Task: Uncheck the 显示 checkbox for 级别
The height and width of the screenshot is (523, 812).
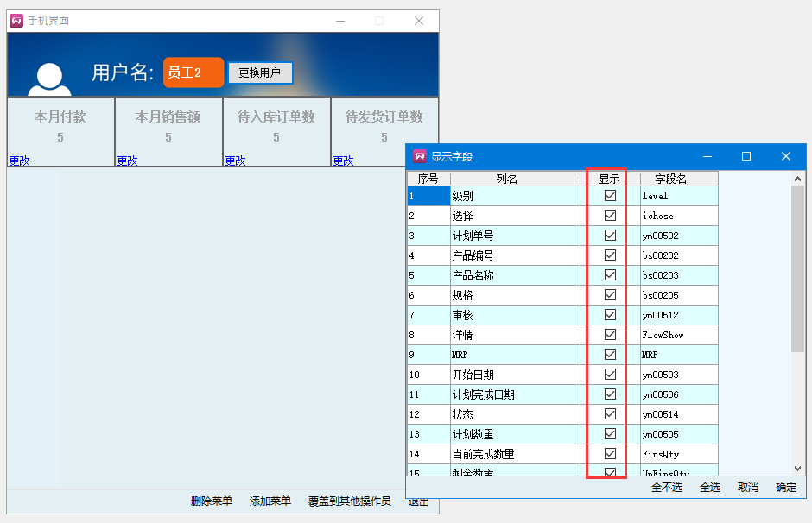Action: (x=610, y=196)
